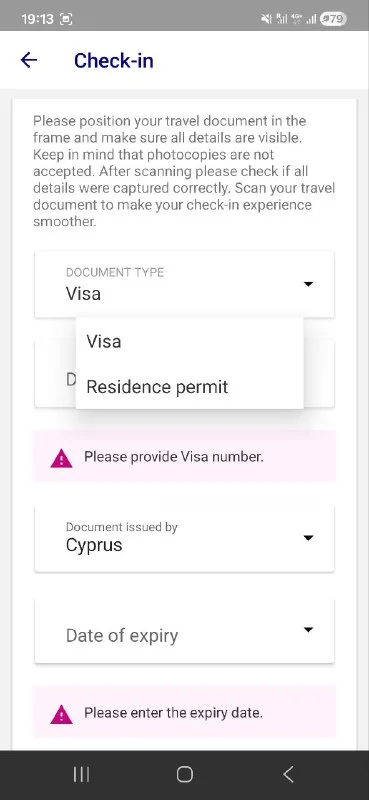
Task: Click warning triangle beside Visa number message
Action: pyautogui.click(x=61, y=458)
